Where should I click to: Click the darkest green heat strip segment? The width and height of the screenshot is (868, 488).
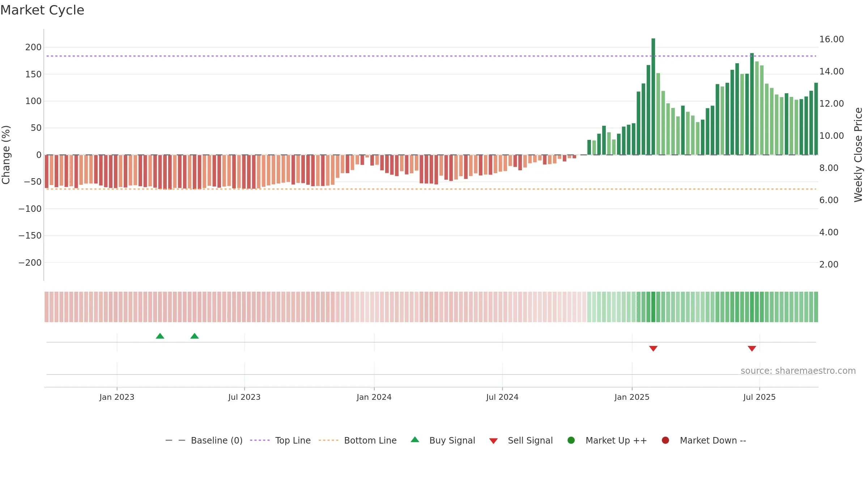[653, 307]
